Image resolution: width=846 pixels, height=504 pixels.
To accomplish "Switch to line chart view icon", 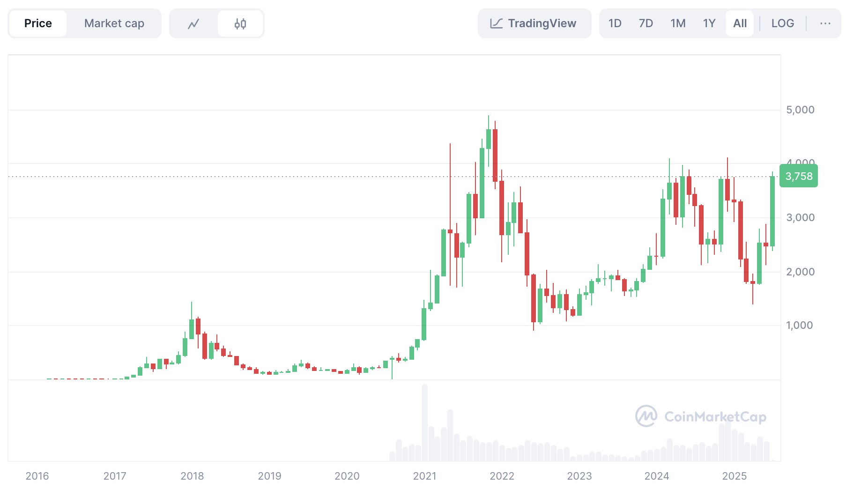I will tap(193, 23).
